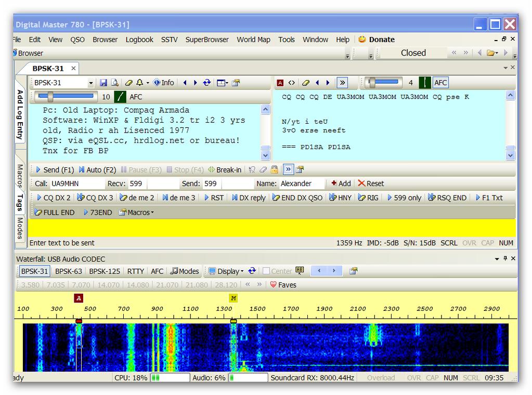Check the Center checkbox

[266, 271]
